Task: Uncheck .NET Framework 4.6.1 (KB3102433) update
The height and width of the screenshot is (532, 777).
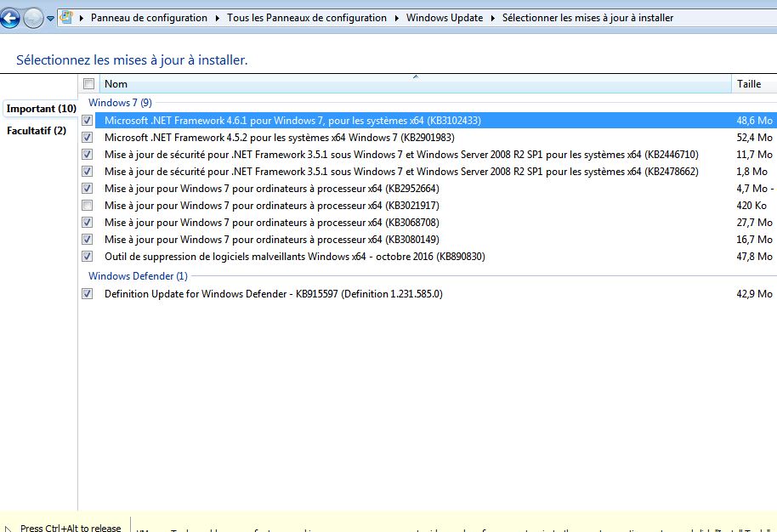Action: pos(88,121)
